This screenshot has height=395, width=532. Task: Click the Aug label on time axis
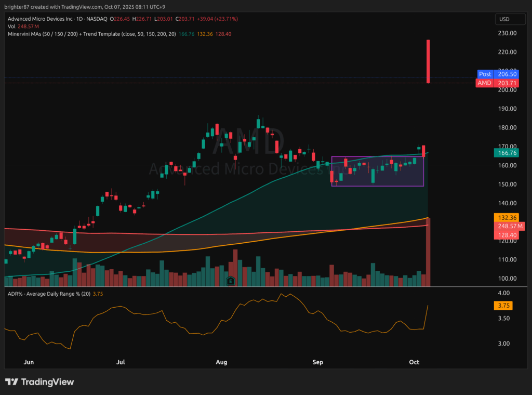[222, 362]
